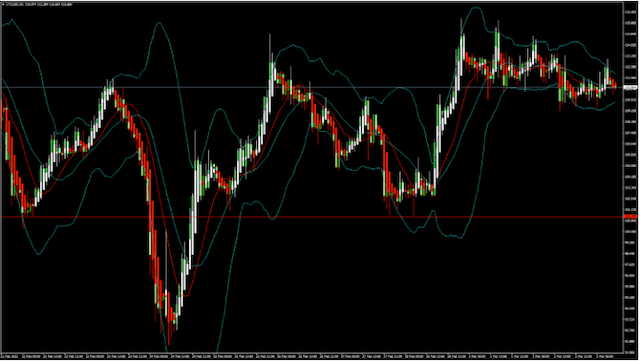Click the red price label on price axis
Screen dimensions: 640x361
point(630,216)
